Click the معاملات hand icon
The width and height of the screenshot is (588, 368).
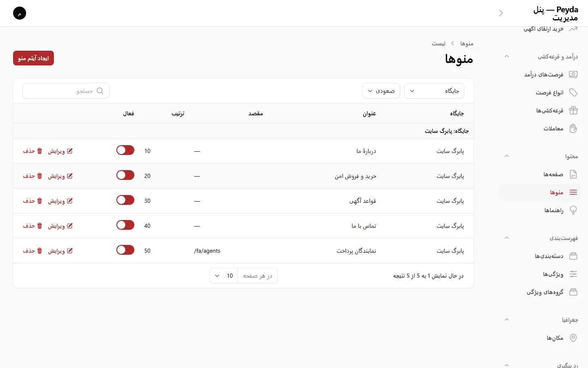573,128
